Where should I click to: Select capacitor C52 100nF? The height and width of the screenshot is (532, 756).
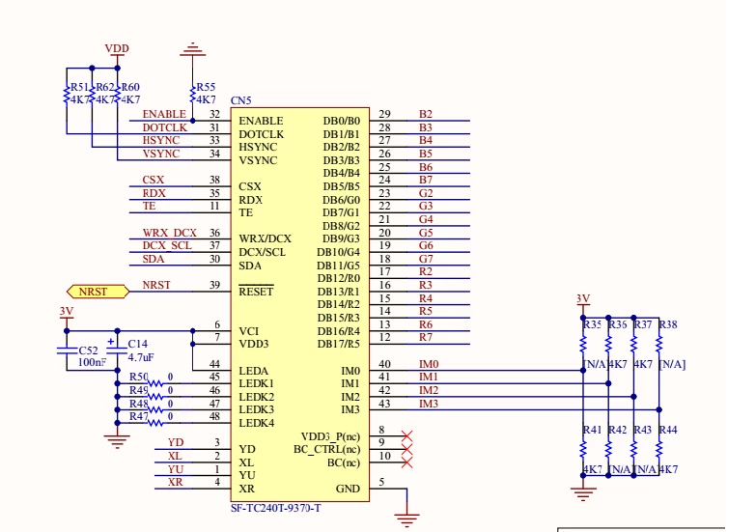tap(67, 350)
